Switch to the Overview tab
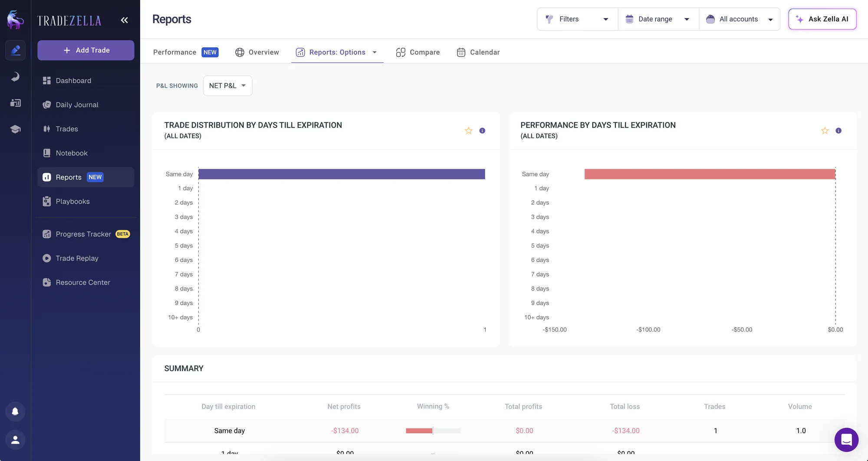 pos(257,52)
